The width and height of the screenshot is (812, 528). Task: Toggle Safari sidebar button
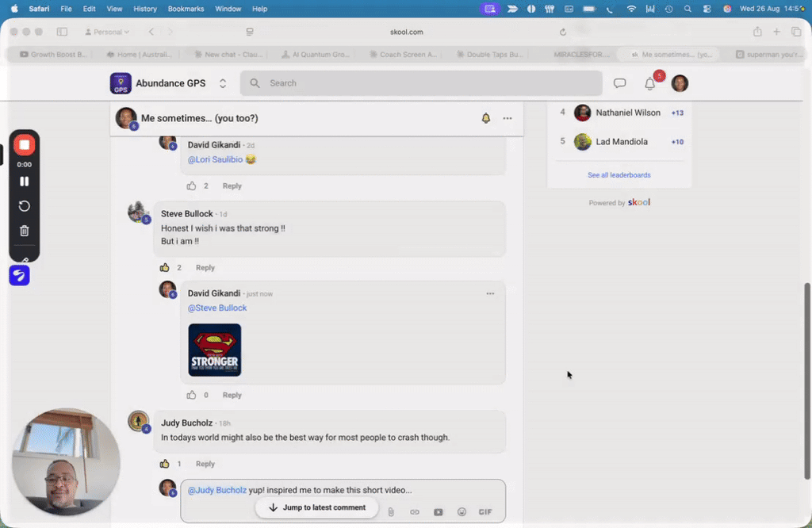(62, 32)
